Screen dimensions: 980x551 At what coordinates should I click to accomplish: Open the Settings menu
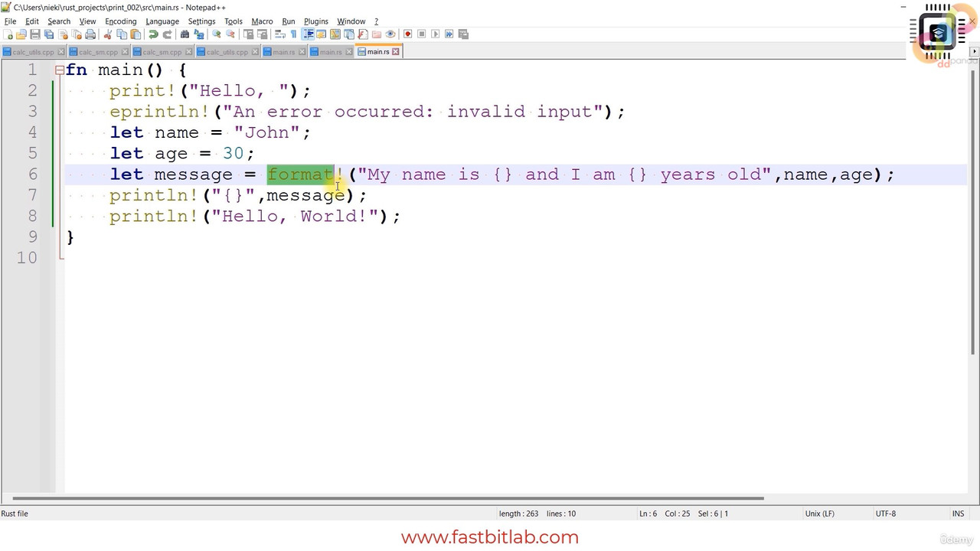[x=201, y=21]
